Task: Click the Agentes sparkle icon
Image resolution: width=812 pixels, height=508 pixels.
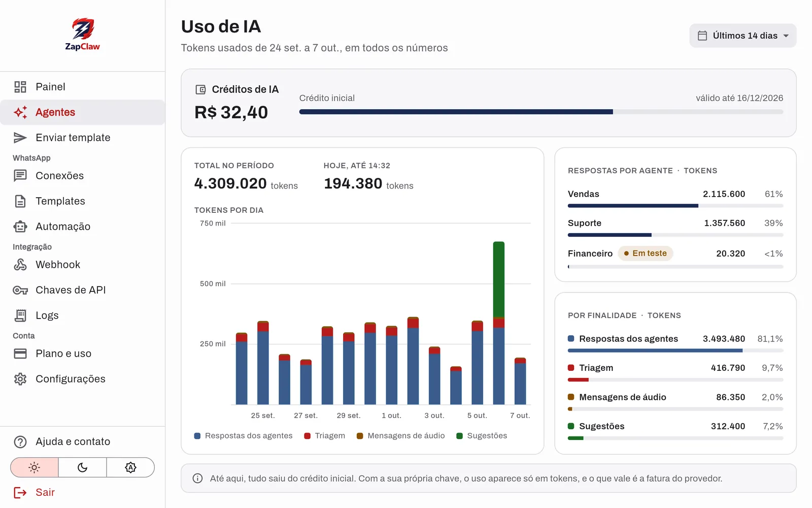Action: tap(20, 112)
